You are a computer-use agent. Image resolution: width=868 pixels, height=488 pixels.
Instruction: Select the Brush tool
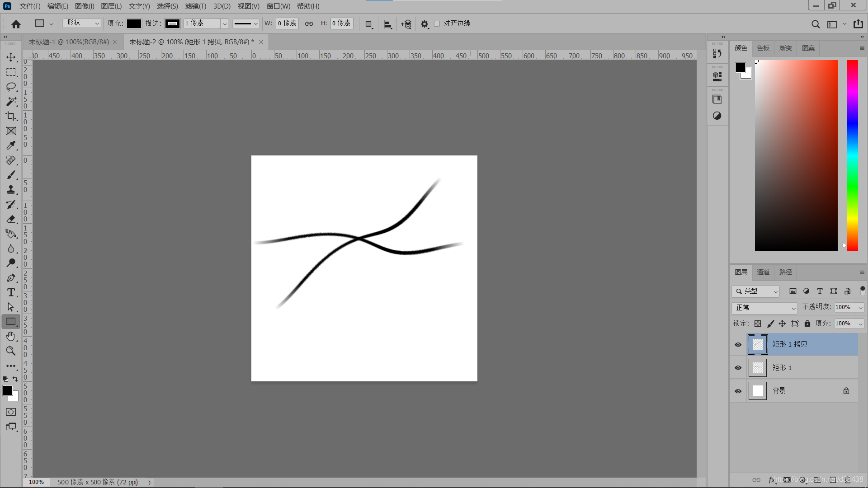11,175
